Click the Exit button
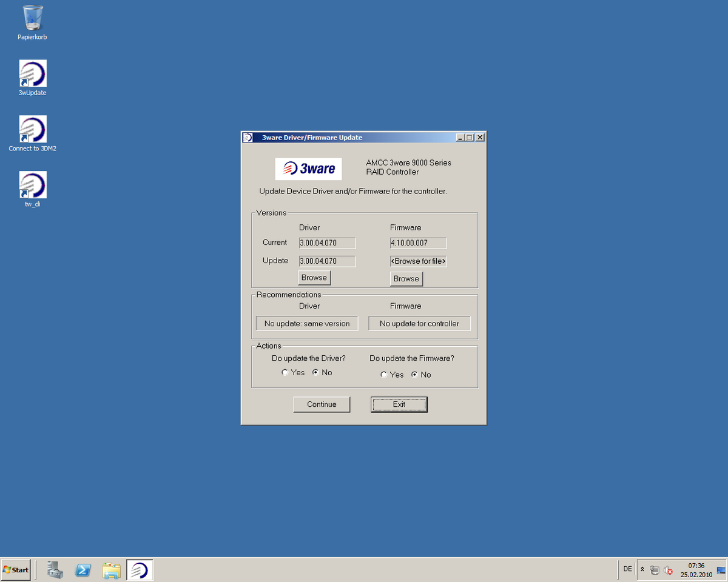The height and width of the screenshot is (582, 728). pos(399,404)
